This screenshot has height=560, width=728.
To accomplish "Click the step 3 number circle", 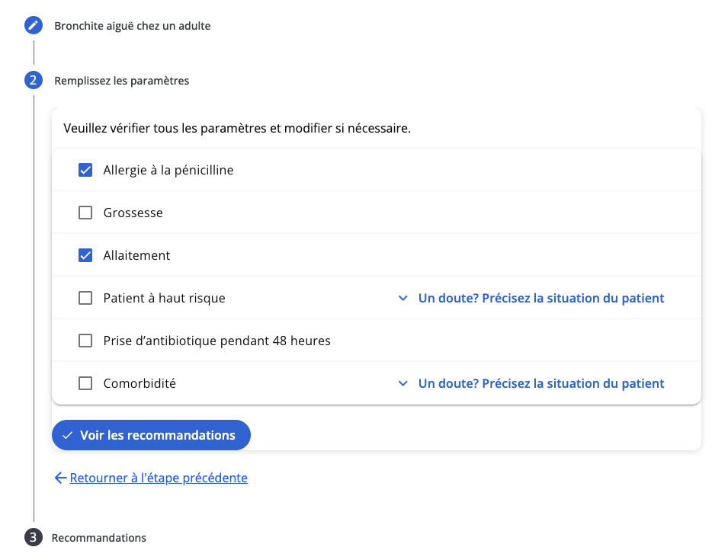I will (34, 538).
